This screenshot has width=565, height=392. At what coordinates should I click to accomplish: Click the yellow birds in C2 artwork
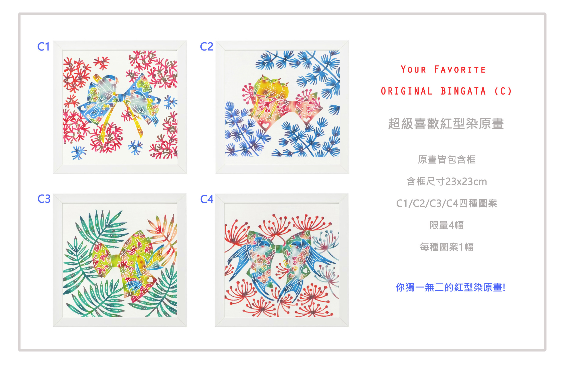(272, 88)
